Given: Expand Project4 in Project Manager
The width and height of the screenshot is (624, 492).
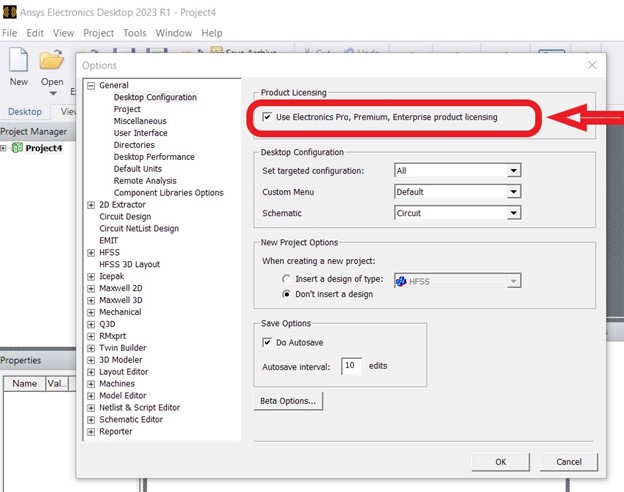Looking at the screenshot, I should (x=3, y=148).
